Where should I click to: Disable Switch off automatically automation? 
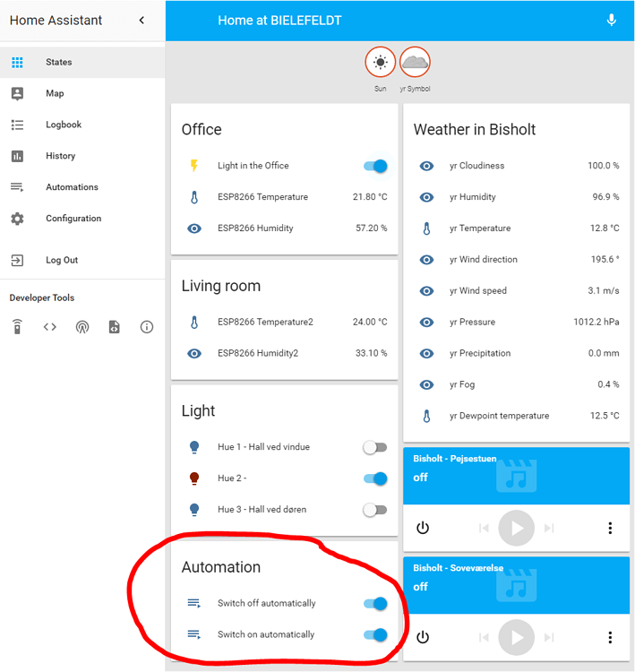click(375, 604)
